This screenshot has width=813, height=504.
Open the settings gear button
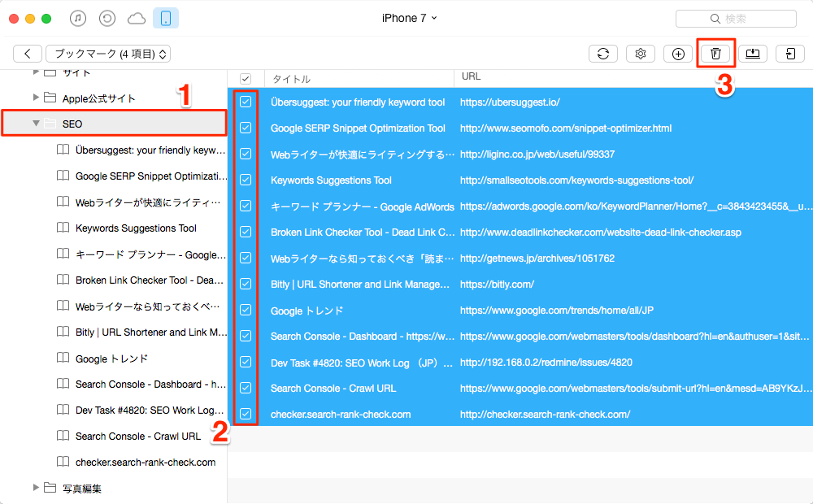pos(641,54)
